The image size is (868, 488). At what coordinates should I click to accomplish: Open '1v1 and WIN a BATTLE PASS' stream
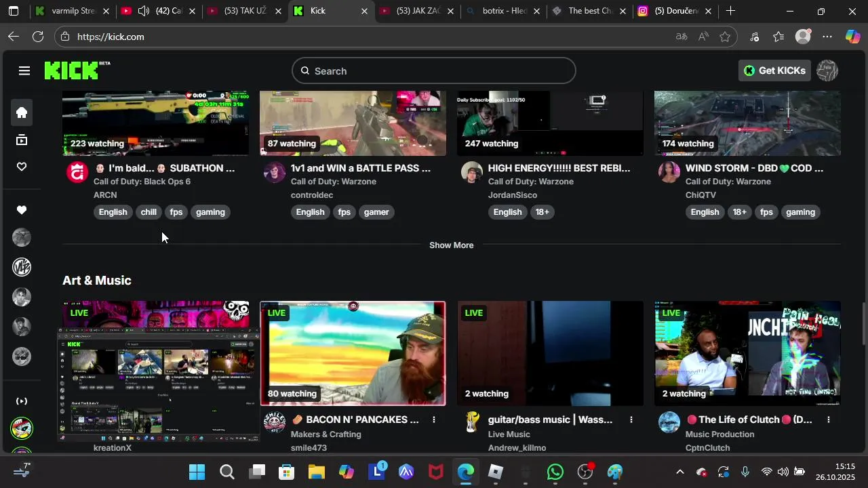pyautogui.click(x=361, y=168)
